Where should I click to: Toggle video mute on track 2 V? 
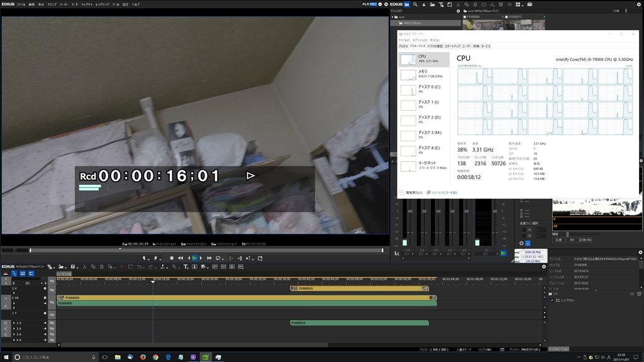(45, 288)
